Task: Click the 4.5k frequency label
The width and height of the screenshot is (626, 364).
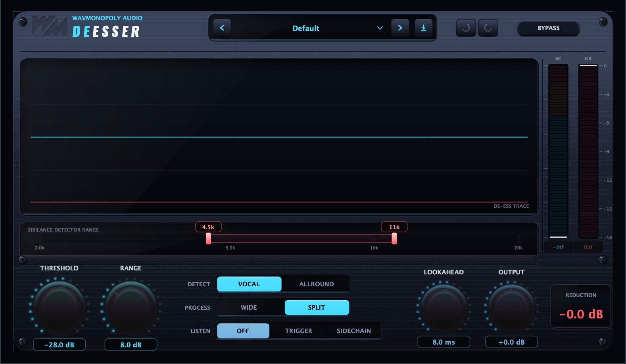Action: tap(208, 227)
